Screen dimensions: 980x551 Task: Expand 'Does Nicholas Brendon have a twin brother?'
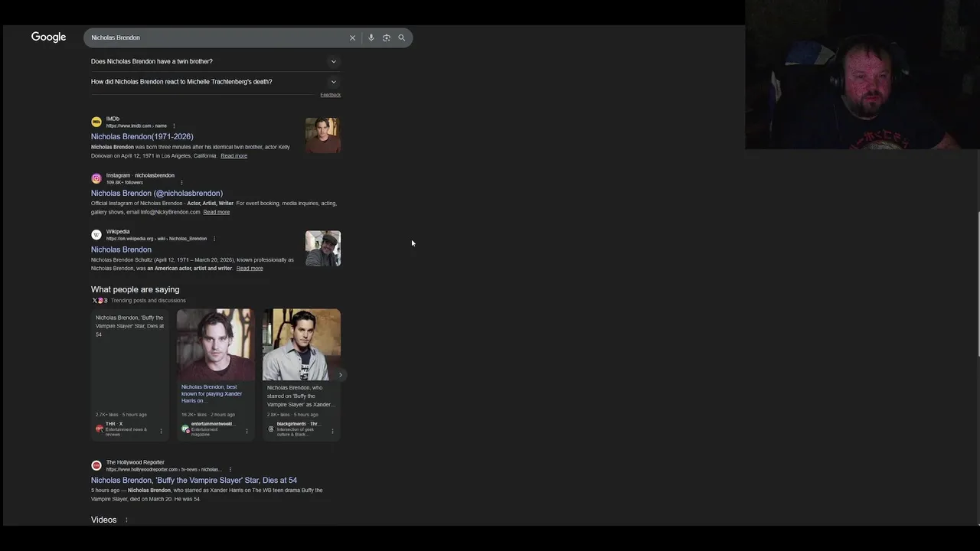coord(216,61)
